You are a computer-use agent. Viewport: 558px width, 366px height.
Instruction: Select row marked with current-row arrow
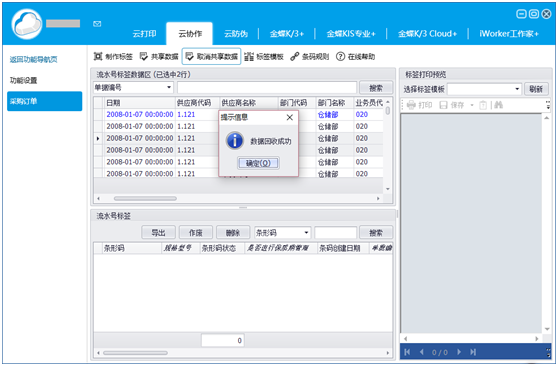point(238,138)
